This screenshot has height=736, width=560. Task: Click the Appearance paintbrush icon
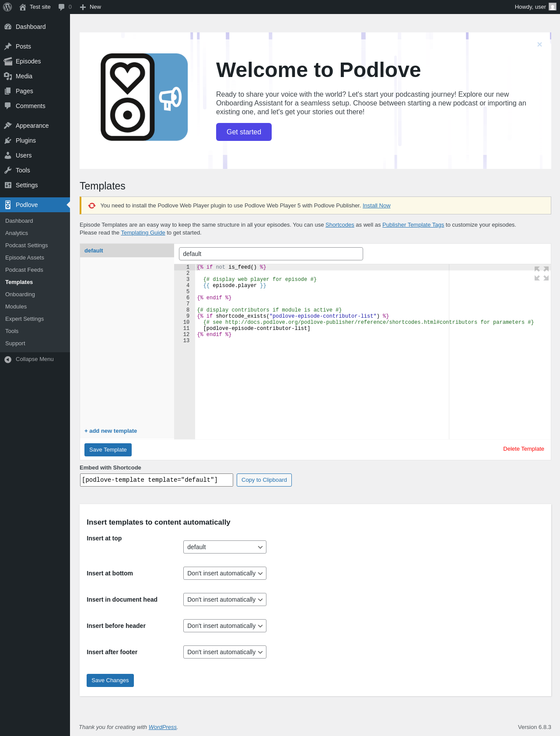click(8, 126)
